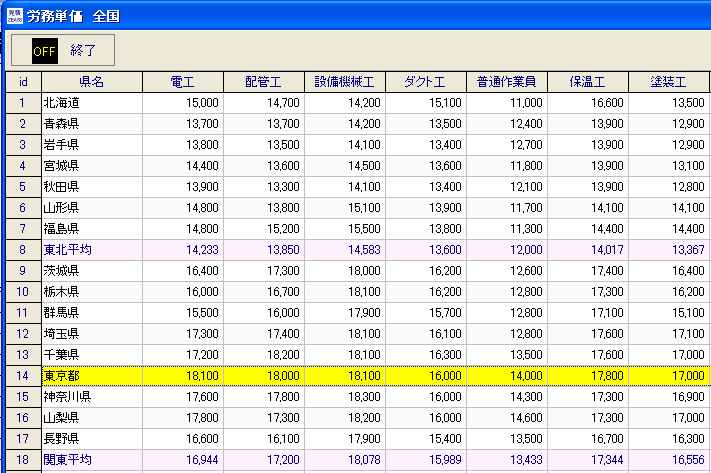The image size is (711, 473).
Task: Click the 宮城県 cell
Action: pos(91,166)
